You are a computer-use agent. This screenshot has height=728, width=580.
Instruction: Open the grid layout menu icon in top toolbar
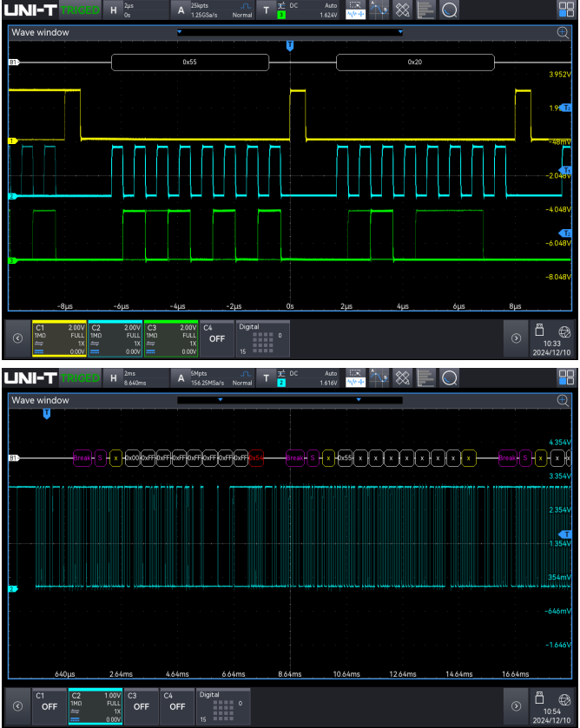tap(566, 11)
